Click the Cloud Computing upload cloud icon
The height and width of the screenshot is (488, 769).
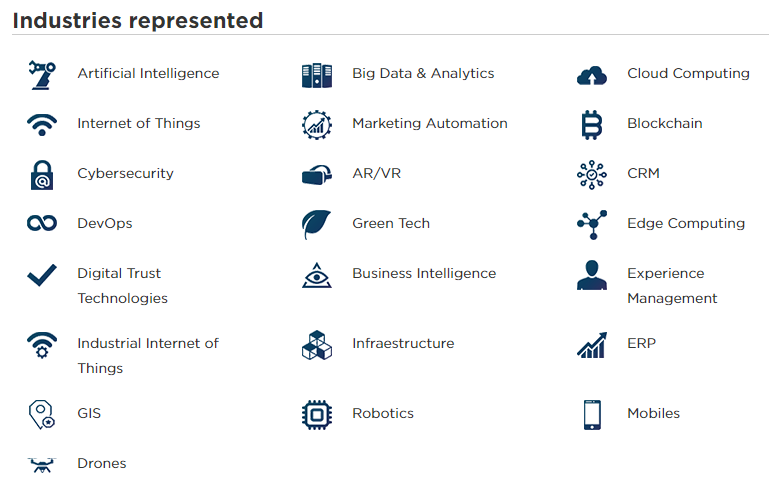click(592, 76)
